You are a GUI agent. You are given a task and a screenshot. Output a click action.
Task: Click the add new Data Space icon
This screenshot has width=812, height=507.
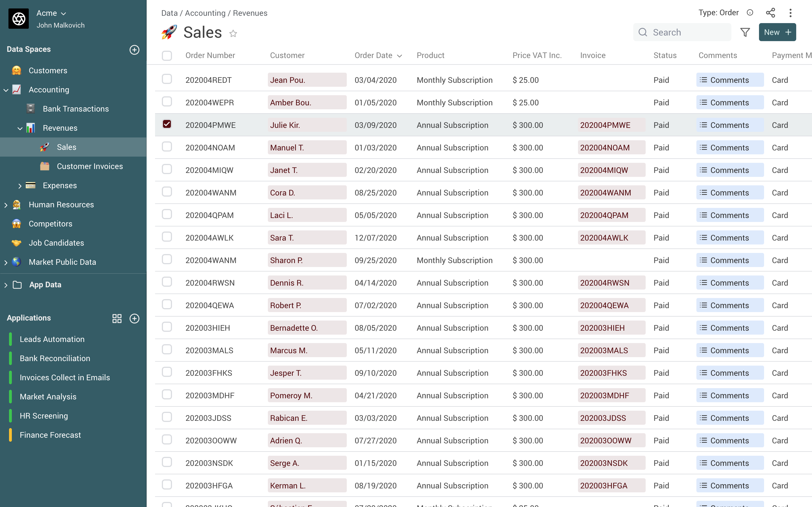pos(134,49)
